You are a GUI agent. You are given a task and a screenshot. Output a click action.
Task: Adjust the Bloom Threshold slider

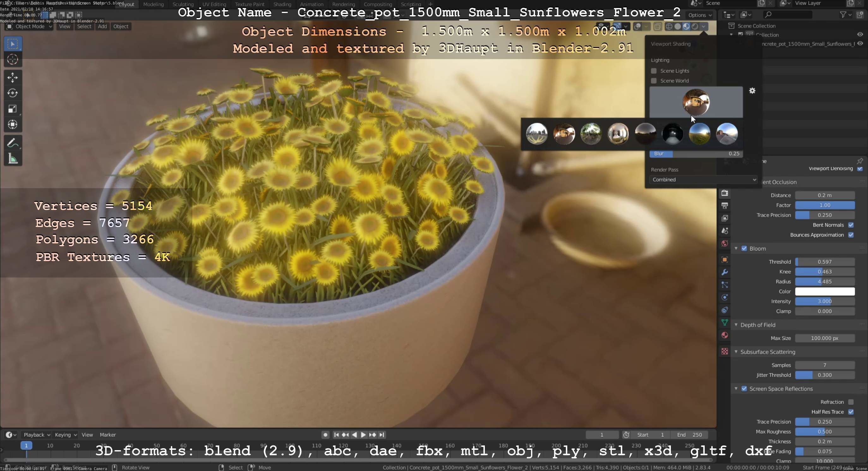click(x=824, y=262)
